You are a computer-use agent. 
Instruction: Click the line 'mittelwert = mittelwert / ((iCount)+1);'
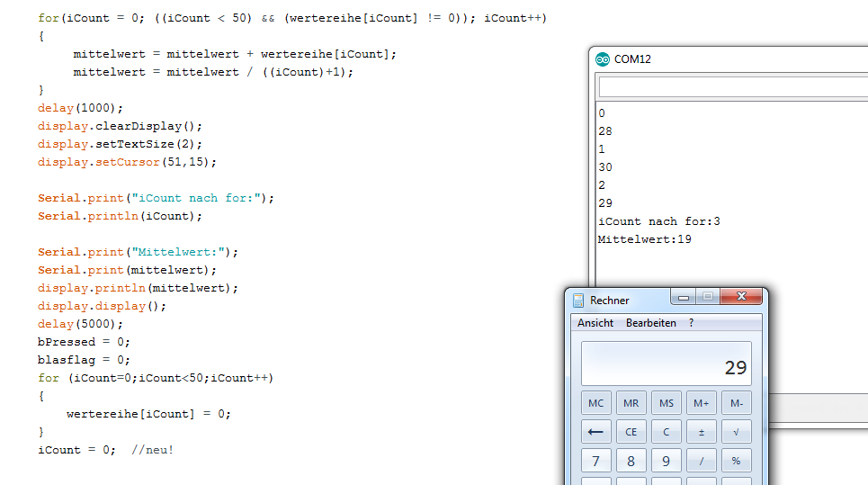tap(213, 72)
